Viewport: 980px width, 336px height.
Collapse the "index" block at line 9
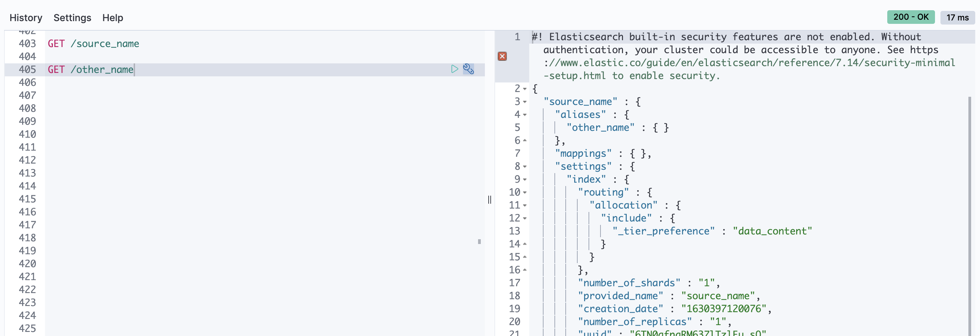525,179
